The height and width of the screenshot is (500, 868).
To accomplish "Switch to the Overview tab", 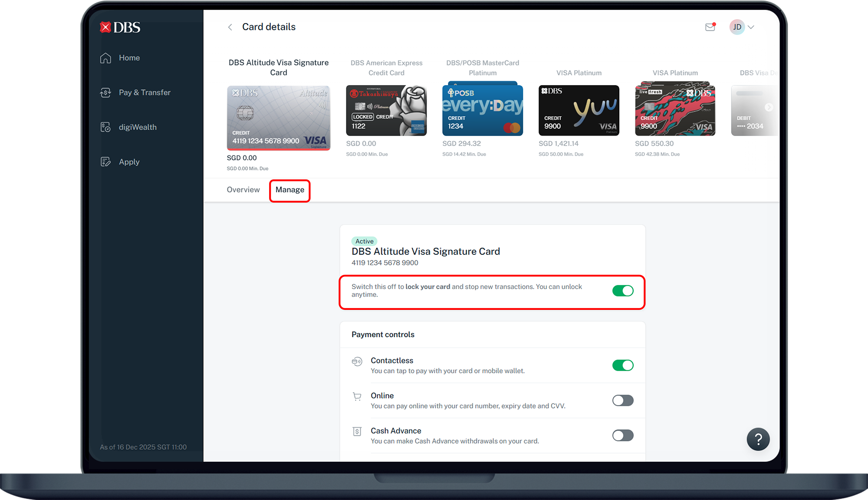I will 243,190.
